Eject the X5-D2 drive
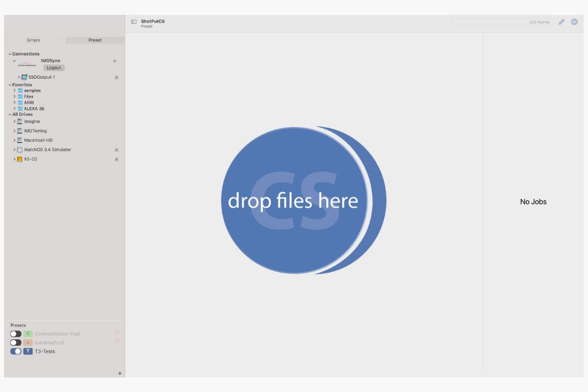588x392 pixels. coord(117,159)
